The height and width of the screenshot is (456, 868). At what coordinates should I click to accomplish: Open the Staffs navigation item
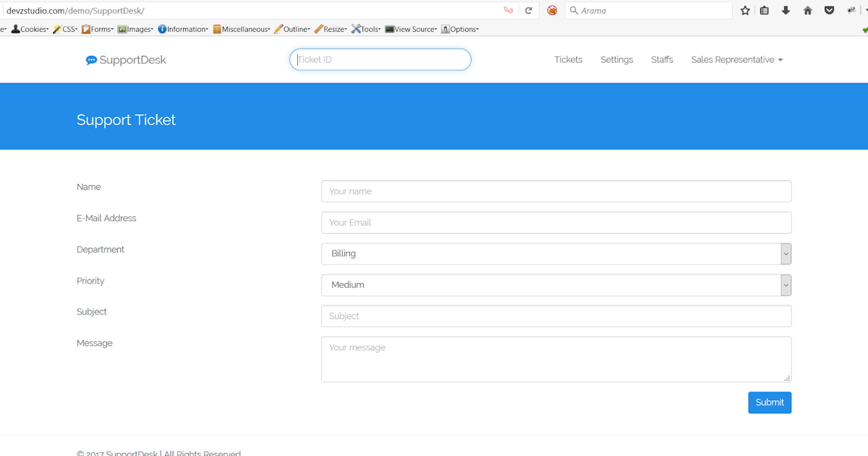[x=662, y=59]
